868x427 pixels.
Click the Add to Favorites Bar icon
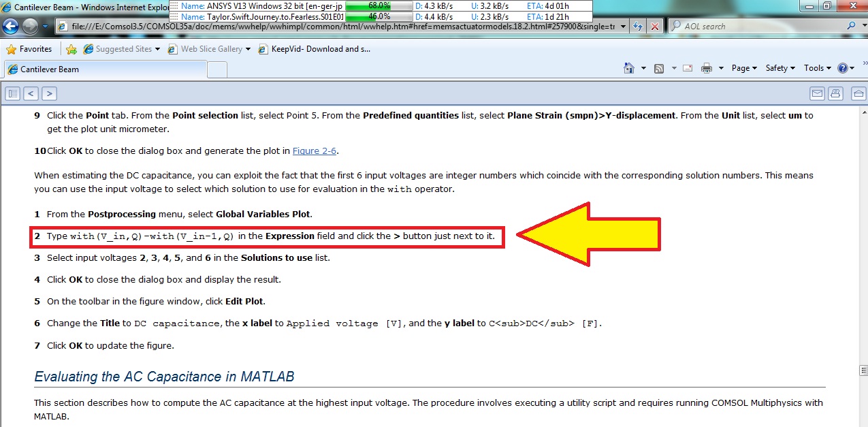pyautogui.click(x=71, y=49)
